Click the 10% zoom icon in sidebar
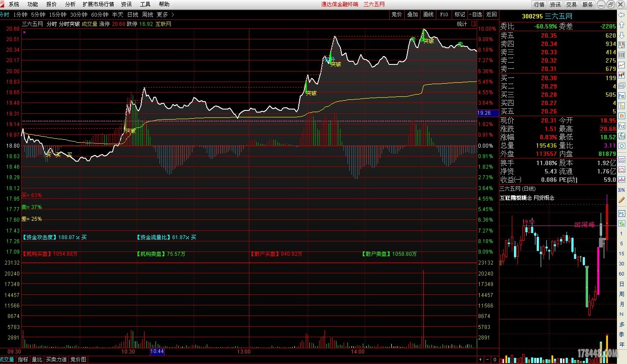This screenshot has height=364, width=627. tap(621, 190)
